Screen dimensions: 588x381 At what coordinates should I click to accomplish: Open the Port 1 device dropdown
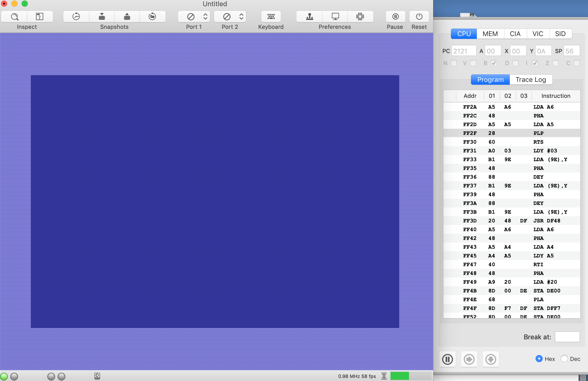[x=194, y=17]
